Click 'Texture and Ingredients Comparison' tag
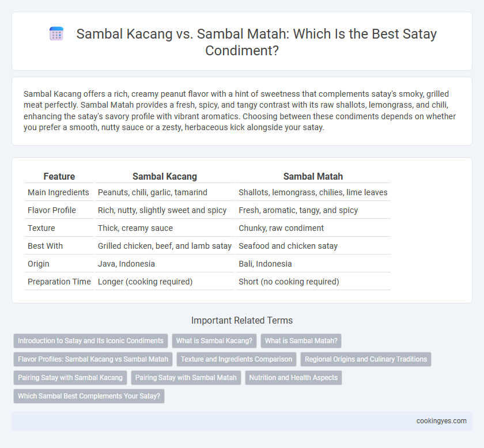Screen dimensions: 484x448 [236, 359]
